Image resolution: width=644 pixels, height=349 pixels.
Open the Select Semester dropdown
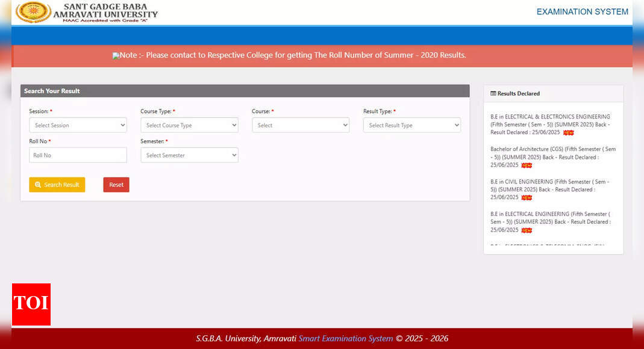tap(189, 155)
